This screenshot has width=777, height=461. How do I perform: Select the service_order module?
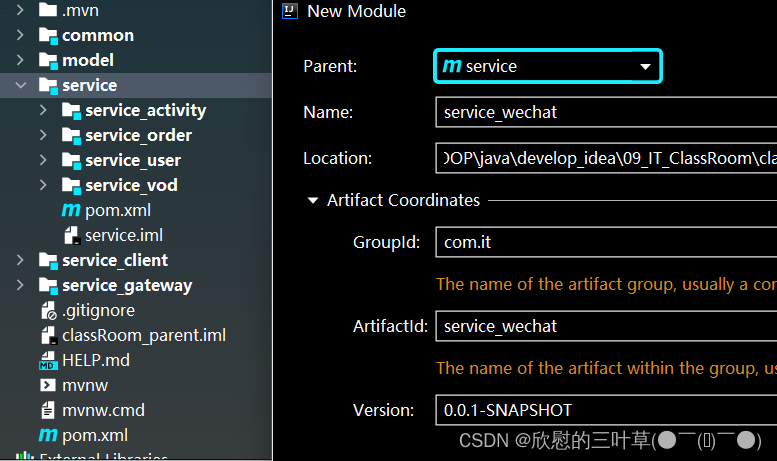[136, 135]
